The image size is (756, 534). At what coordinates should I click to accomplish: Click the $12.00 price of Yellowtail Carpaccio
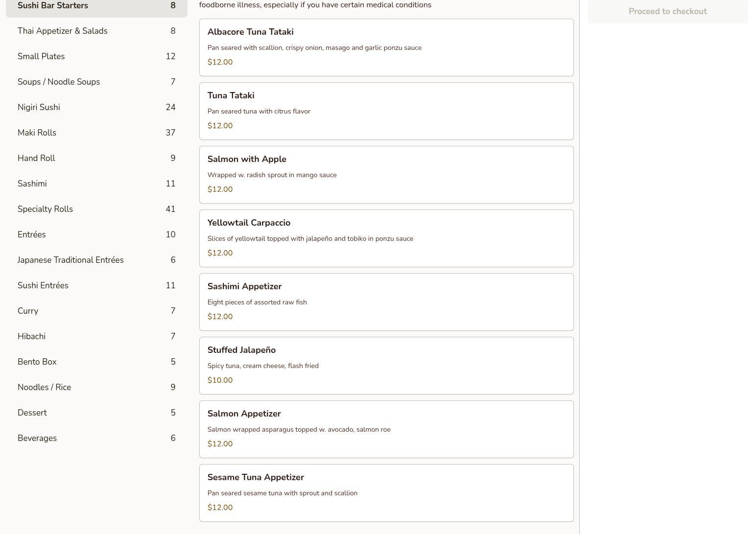tap(220, 253)
